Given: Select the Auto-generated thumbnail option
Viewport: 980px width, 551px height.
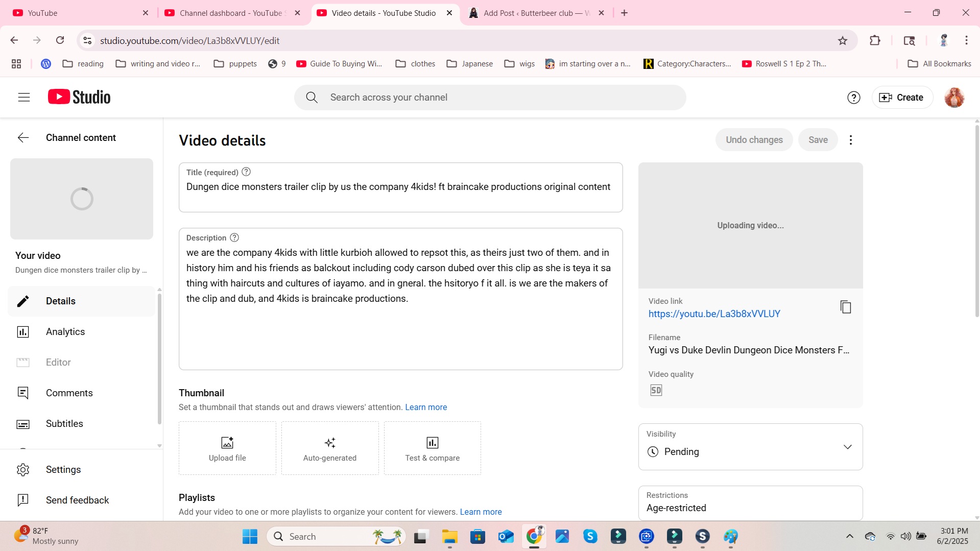Looking at the screenshot, I should [330, 448].
